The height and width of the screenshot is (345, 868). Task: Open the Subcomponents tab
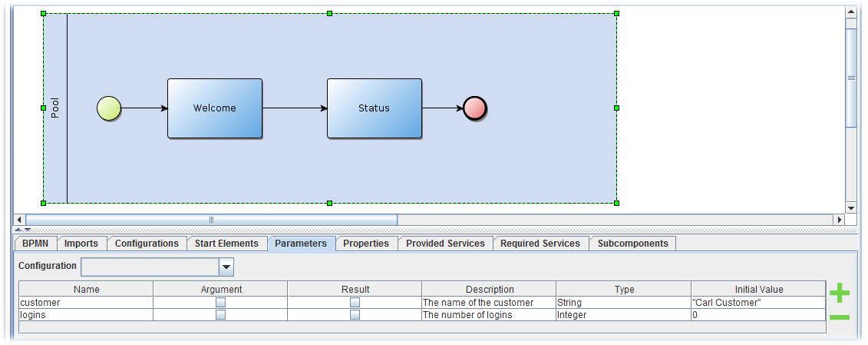[632, 244]
